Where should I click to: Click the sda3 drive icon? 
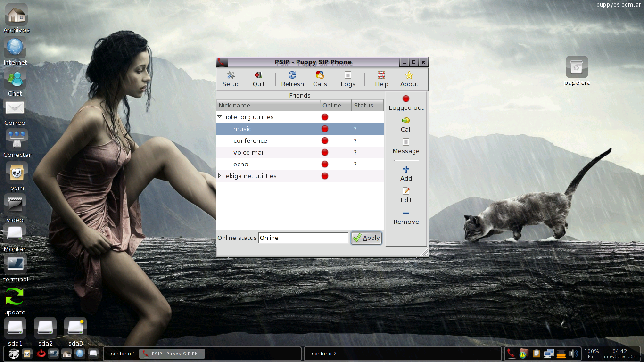75,332
